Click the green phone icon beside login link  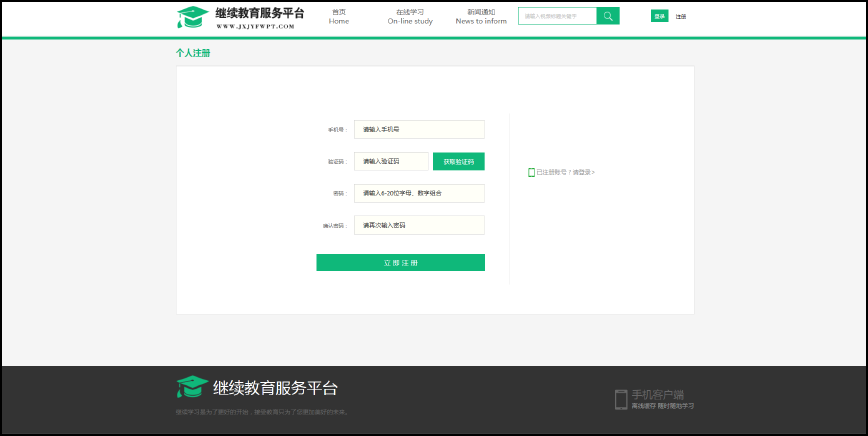point(531,173)
